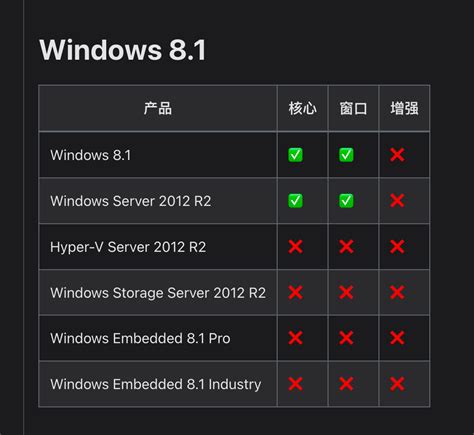Select the 窗口 column header
Image resolution: width=474 pixels, height=435 pixels.
(x=353, y=108)
